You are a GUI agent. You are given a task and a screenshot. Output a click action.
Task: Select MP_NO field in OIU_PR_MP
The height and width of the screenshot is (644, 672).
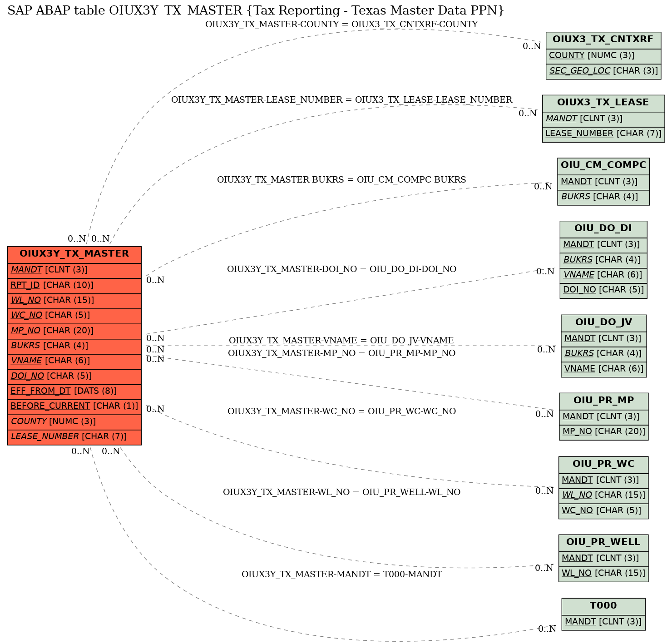pos(603,432)
